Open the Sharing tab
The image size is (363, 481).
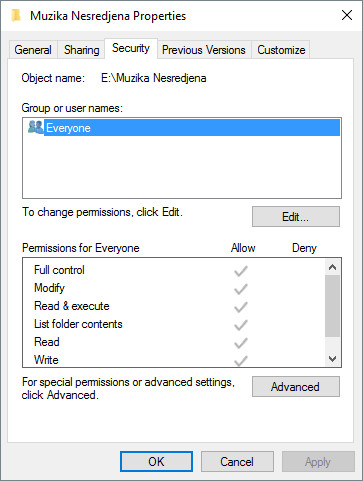pos(82,50)
